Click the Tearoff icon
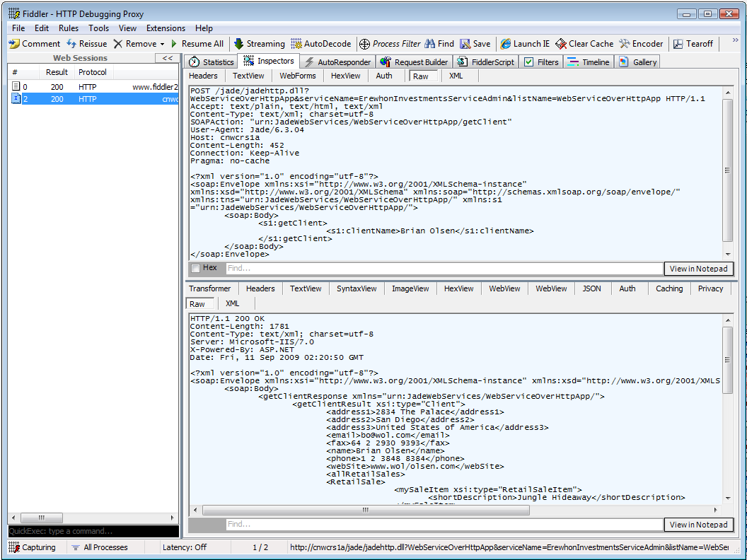The height and width of the screenshot is (560, 747). click(678, 44)
